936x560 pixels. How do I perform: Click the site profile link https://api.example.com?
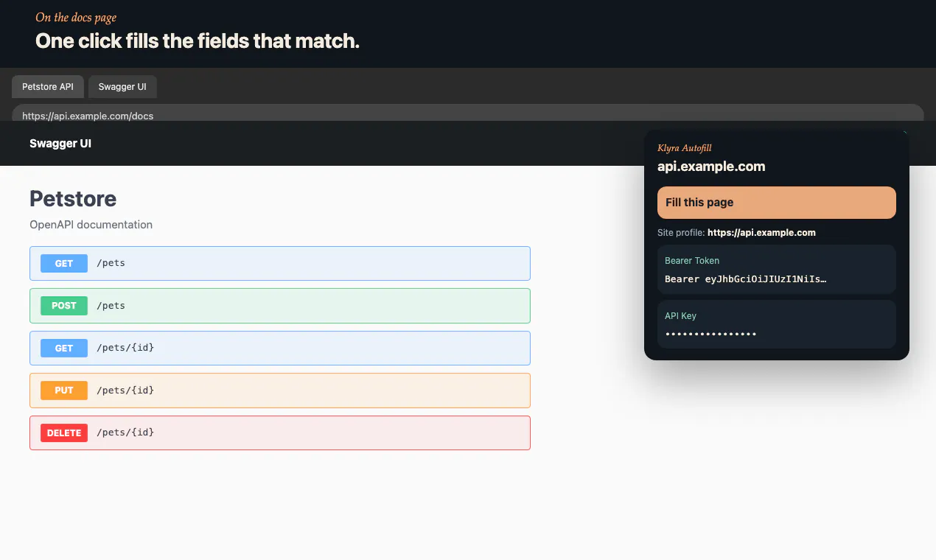(761, 233)
